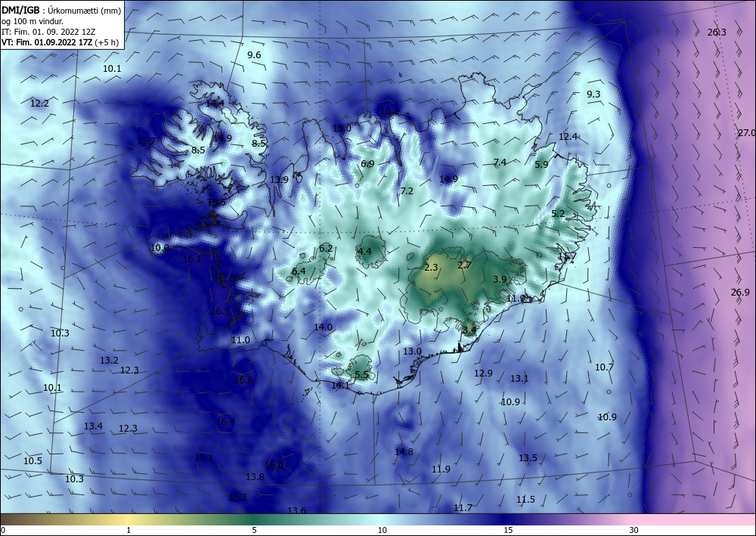Screen dimensions: 756x536
Task: Click the value 12.2 on the map
Action: coord(39,103)
